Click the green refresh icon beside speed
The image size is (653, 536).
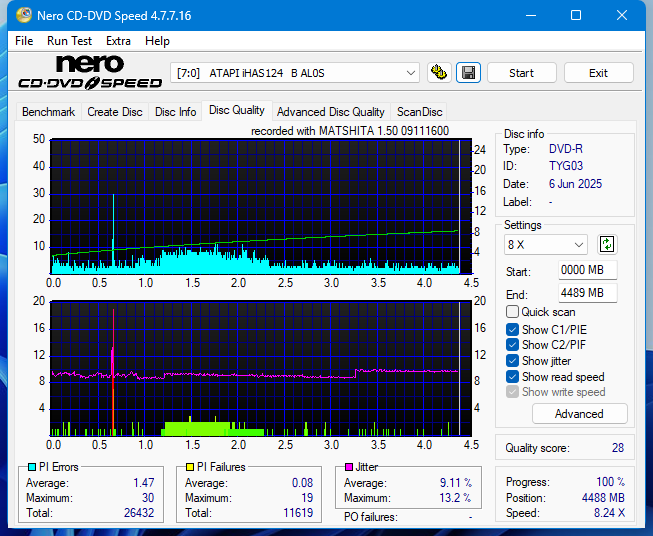607,244
